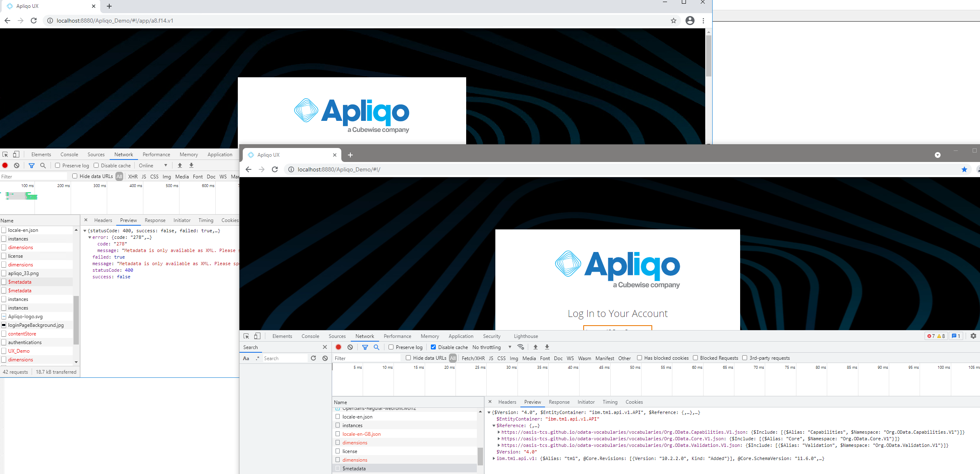Click front window request list scrollbar
The height and width of the screenshot is (474, 980).
tap(480, 456)
